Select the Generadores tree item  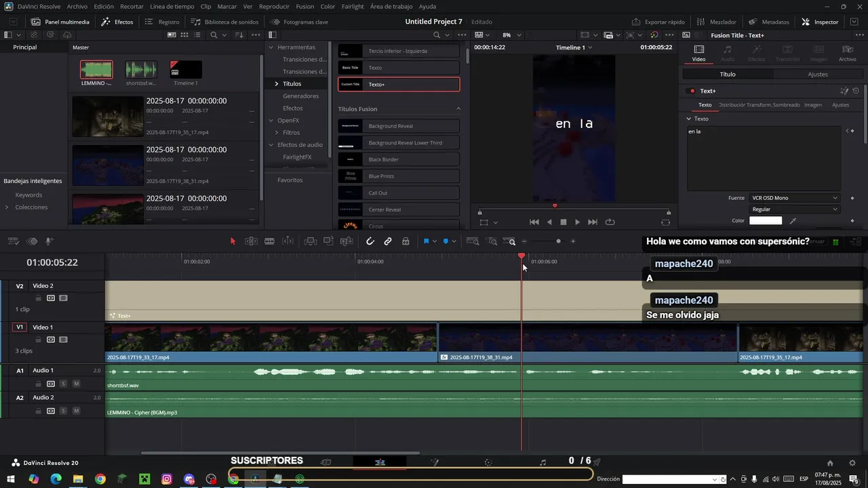[300, 96]
